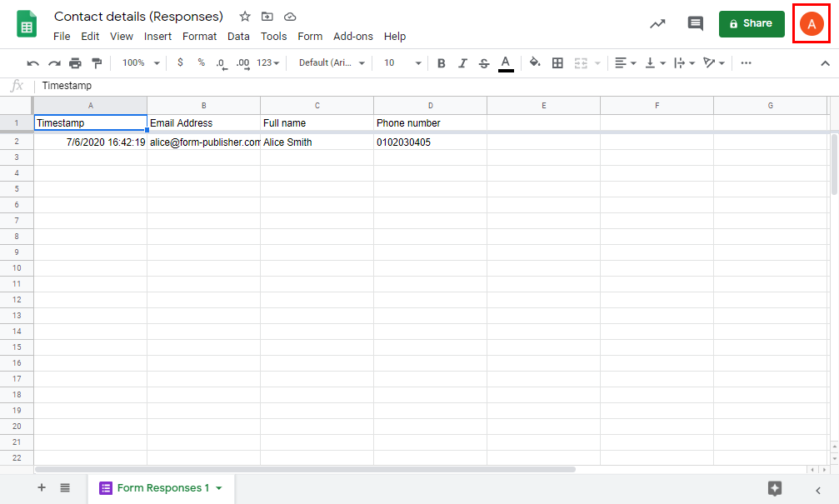Open the all sheets list
Screen dimensions: 839x504
[65, 487]
